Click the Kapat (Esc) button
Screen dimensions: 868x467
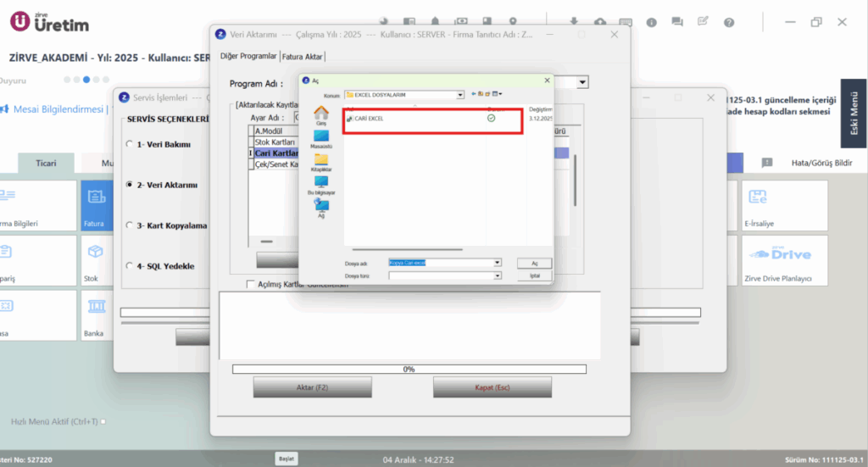[492, 387]
